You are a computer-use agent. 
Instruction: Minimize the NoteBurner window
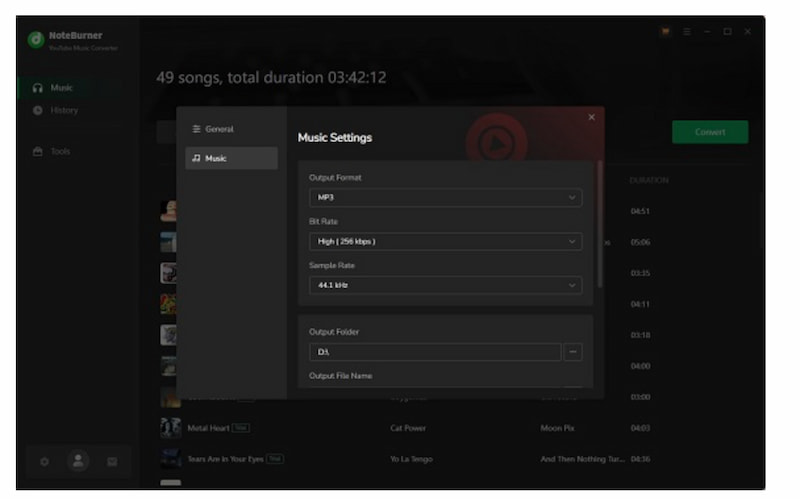pyautogui.click(x=707, y=32)
